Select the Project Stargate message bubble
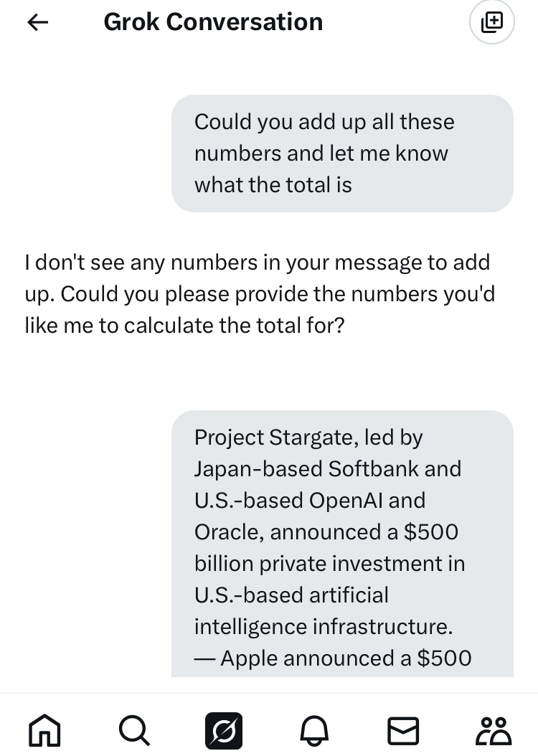The height and width of the screenshot is (756, 538). [x=342, y=544]
